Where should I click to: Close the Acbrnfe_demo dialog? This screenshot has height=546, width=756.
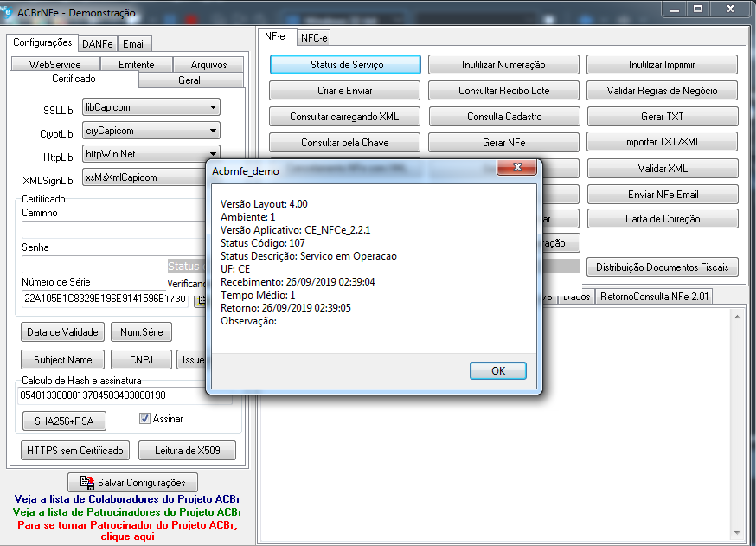click(x=517, y=167)
